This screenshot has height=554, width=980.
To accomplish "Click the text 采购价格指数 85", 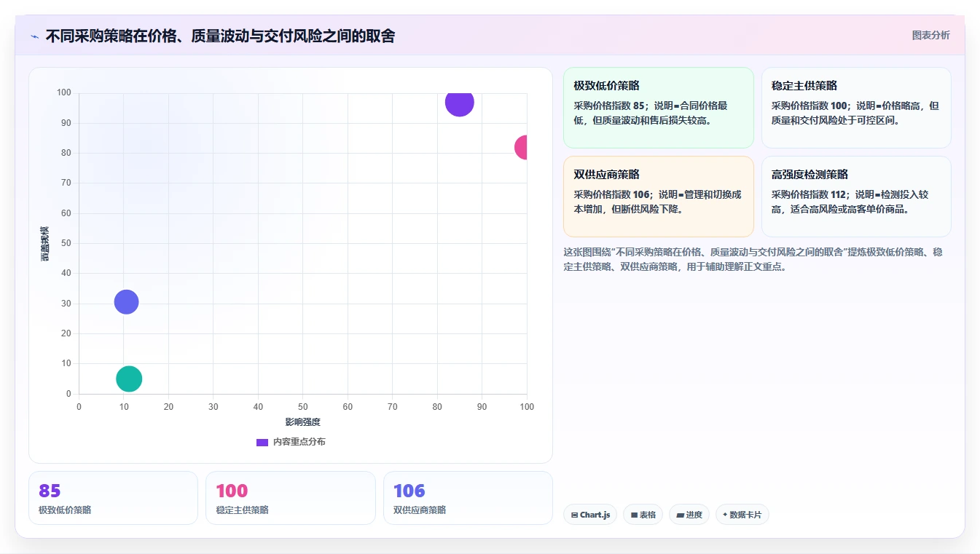I will coord(608,106).
